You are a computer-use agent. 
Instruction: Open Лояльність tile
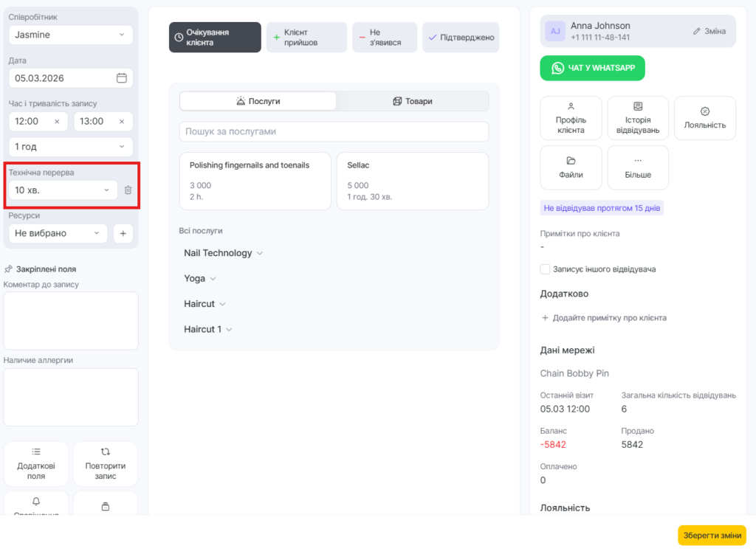(x=704, y=118)
